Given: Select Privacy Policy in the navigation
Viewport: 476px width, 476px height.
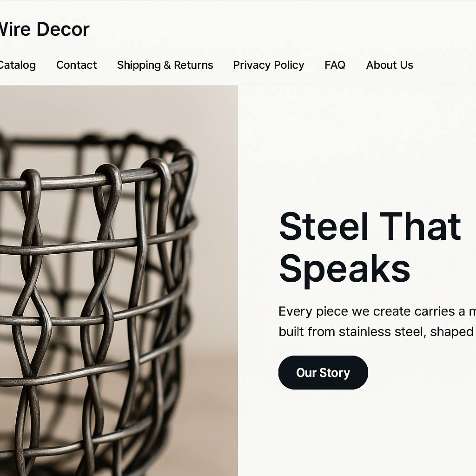Looking at the screenshot, I should pos(269,65).
